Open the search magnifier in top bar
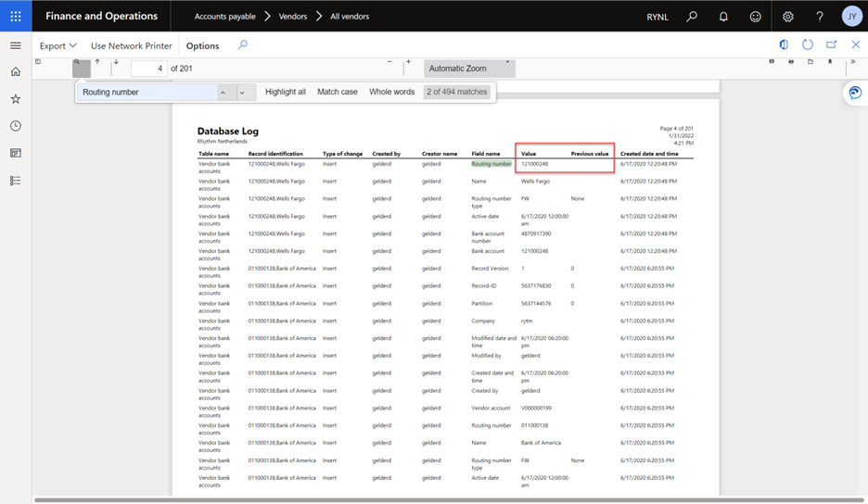 point(692,17)
